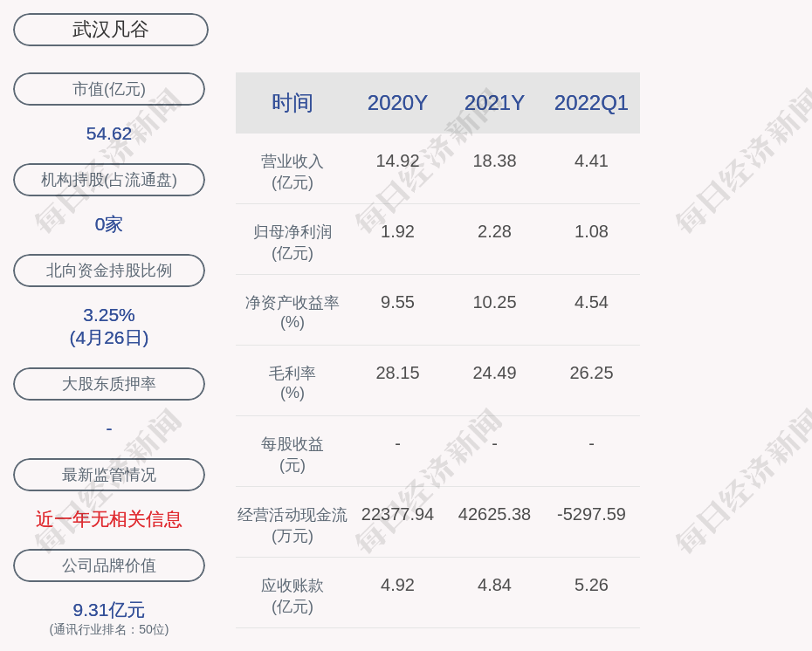The image size is (812, 651).
Task: Click the market value 54.62
Action: [109, 134]
